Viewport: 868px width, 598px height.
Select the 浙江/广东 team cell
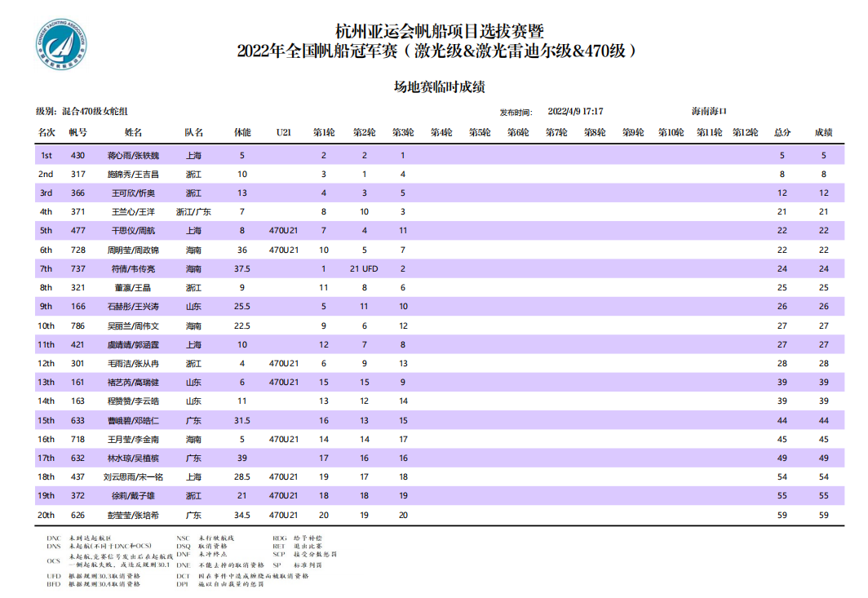pyautogui.click(x=193, y=212)
